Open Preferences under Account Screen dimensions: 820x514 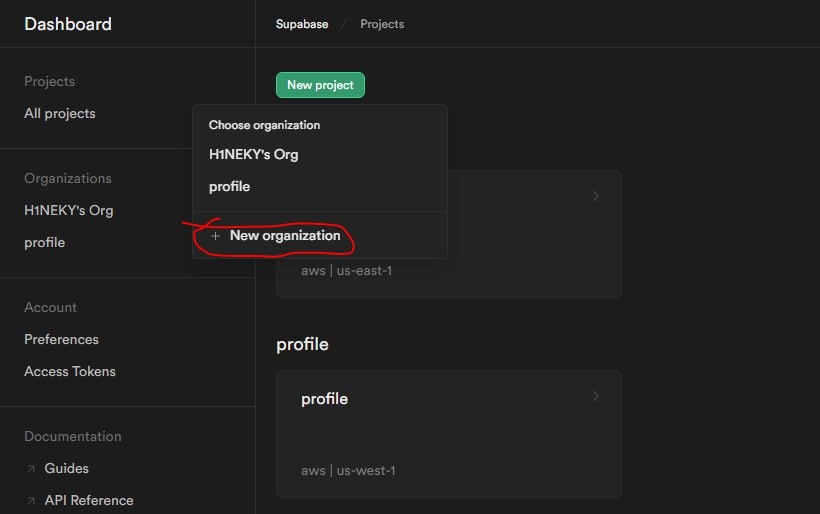click(61, 339)
